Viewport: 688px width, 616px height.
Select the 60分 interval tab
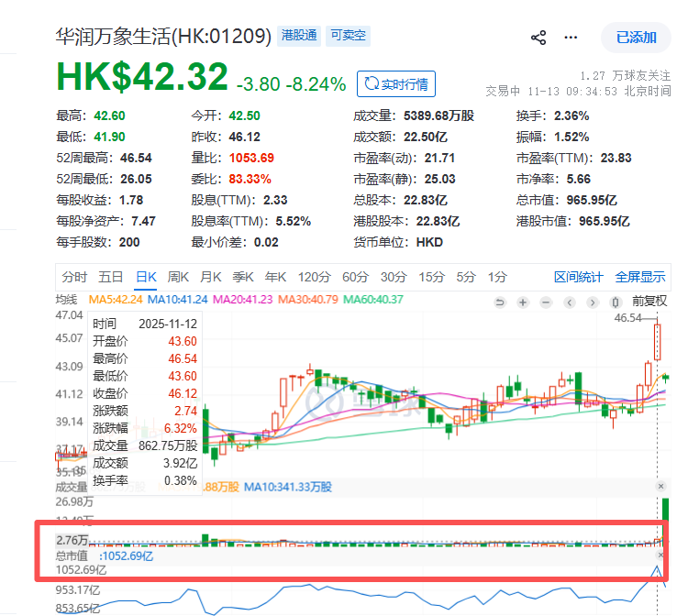pyautogui.click(x=355, y=277)
